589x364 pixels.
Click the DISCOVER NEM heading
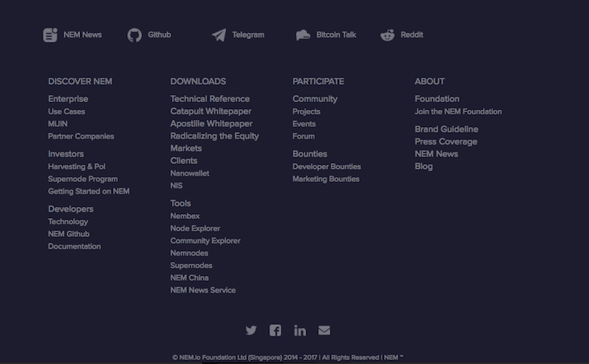point(80,82)
